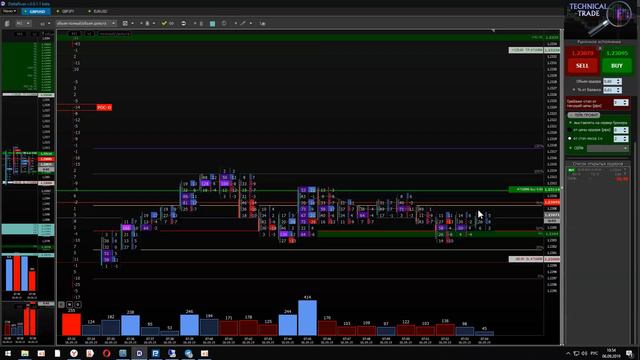Click the tallest blue volume bar labeled 414
The width and height of the screenshot is (640, 360).
pos(307,318)
